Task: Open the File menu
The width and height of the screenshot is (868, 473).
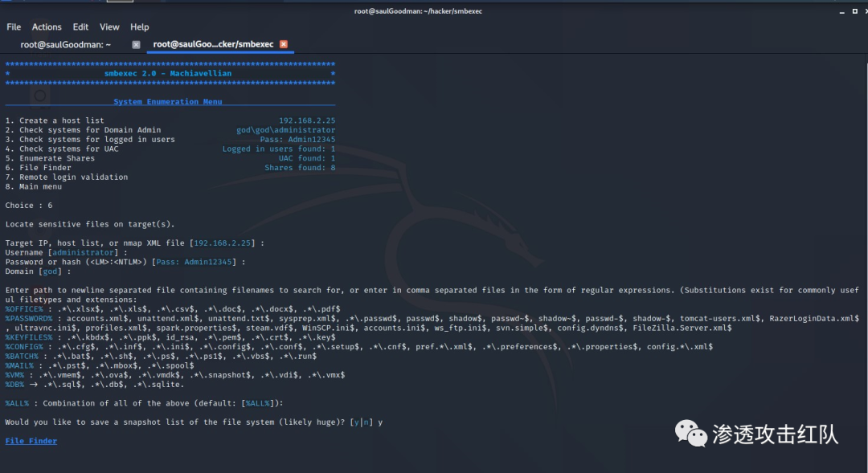Action: click(14, 27)
